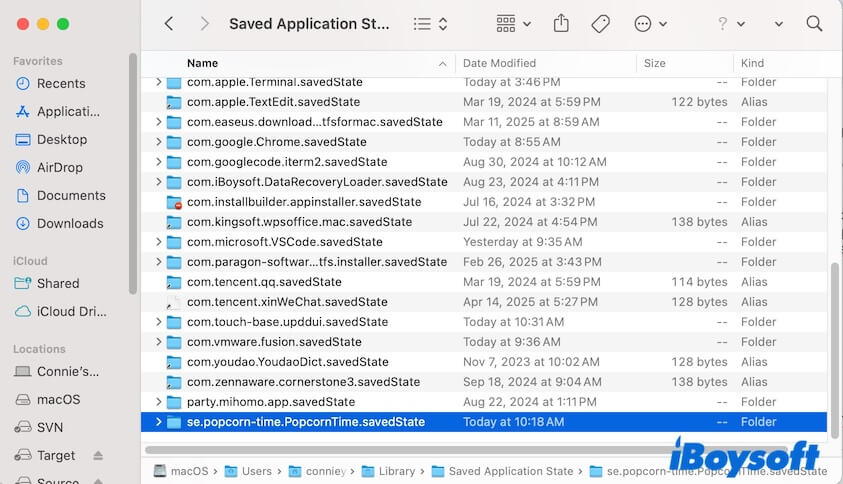Expand com.microsoft.VSCode.savedState folder
Screen dimensions: 843x484
tap(158, 242)
